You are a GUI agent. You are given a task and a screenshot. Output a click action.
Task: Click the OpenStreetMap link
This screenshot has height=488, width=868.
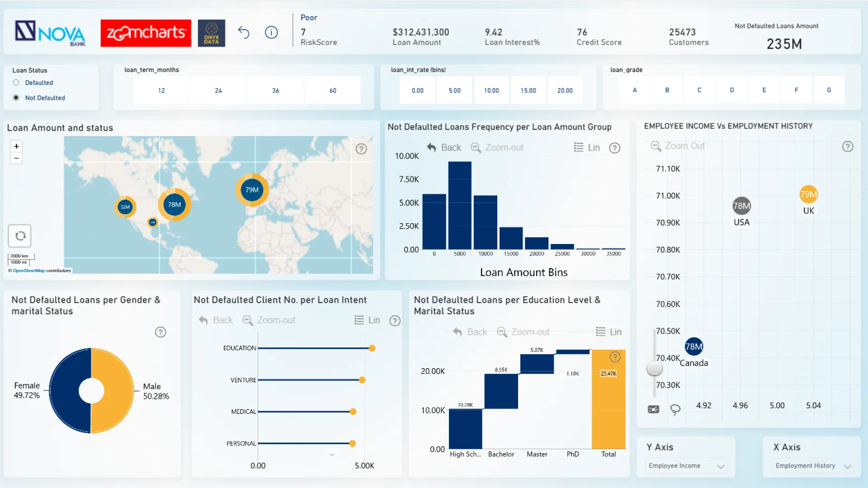click(29, 271)
